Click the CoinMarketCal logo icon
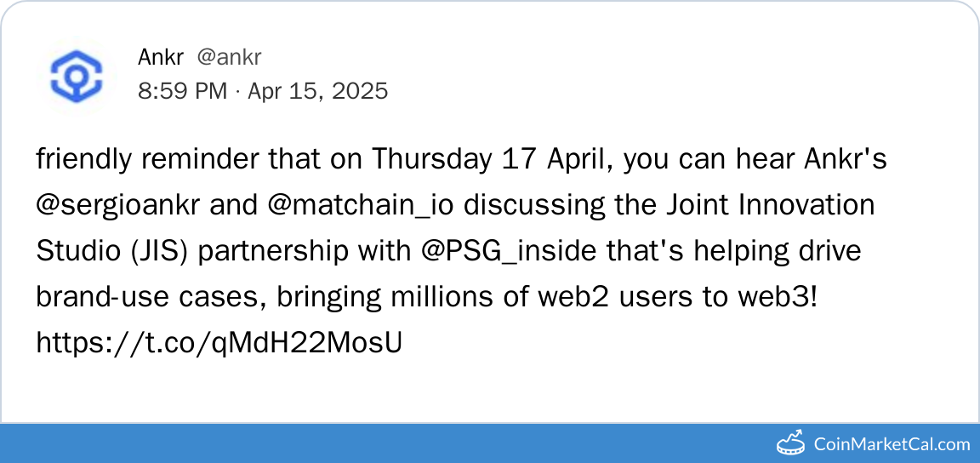The image size is (980, 463). click(791, 443)
